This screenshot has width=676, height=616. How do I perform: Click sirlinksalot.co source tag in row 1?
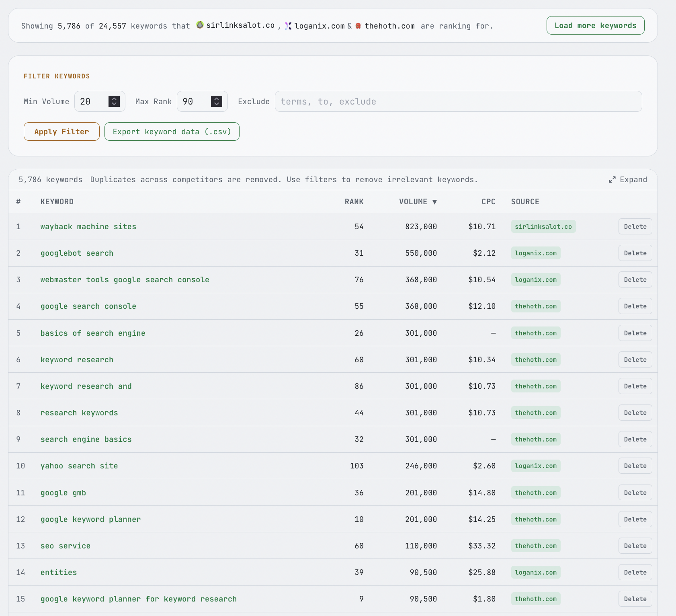(543, 226)
